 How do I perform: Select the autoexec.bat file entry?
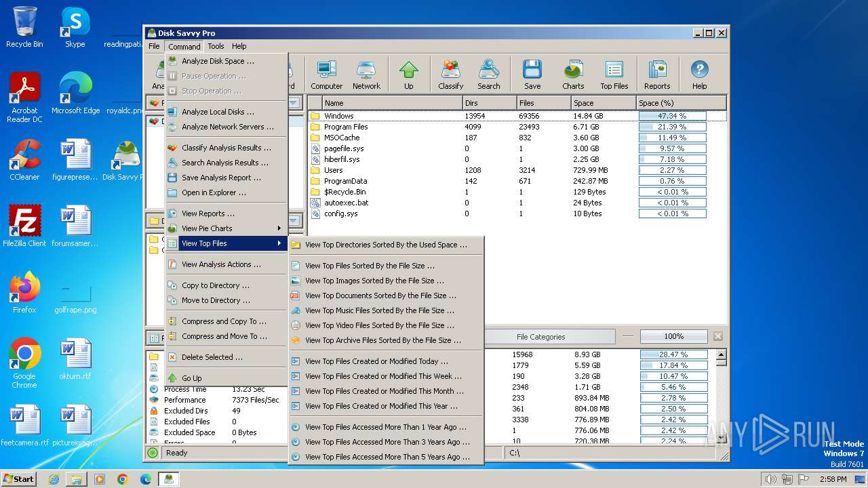(x=517, y=203)
